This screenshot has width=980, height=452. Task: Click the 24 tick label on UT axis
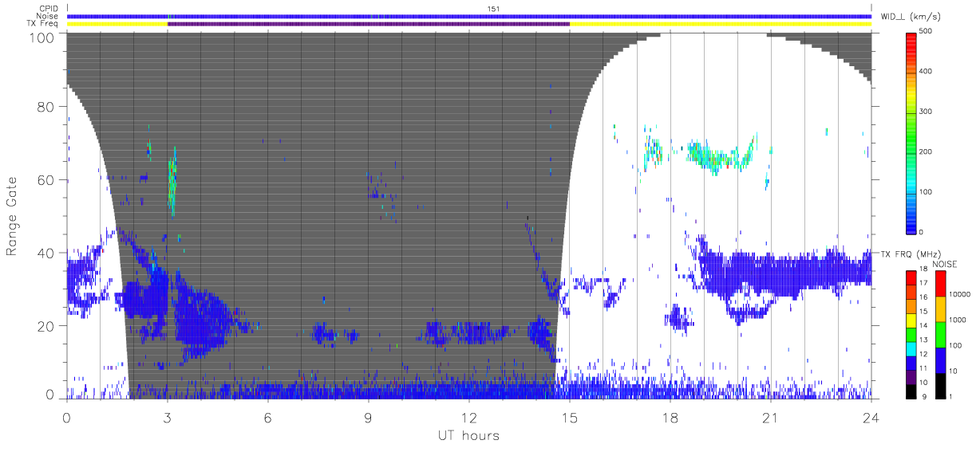871,418
